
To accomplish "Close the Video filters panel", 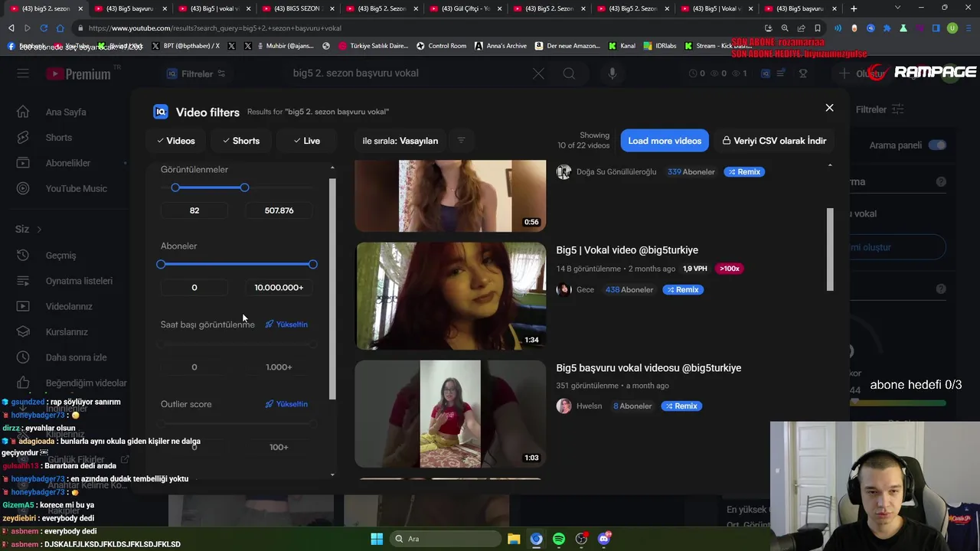I will click(829, 108).
